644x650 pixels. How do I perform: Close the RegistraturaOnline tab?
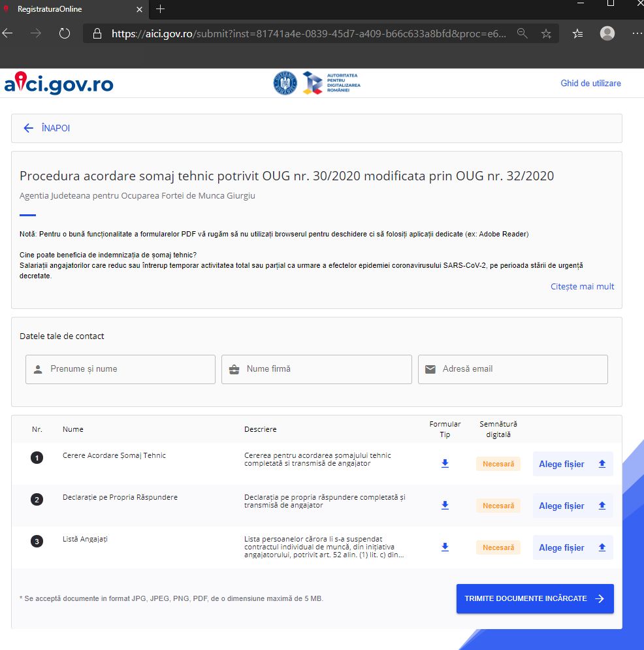point(140,9)
